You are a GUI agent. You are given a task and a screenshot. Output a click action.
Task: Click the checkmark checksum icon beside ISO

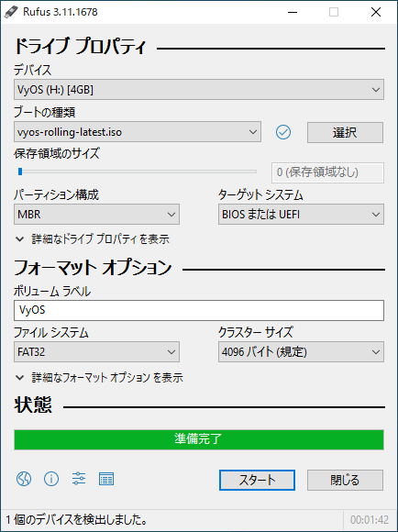283,132
